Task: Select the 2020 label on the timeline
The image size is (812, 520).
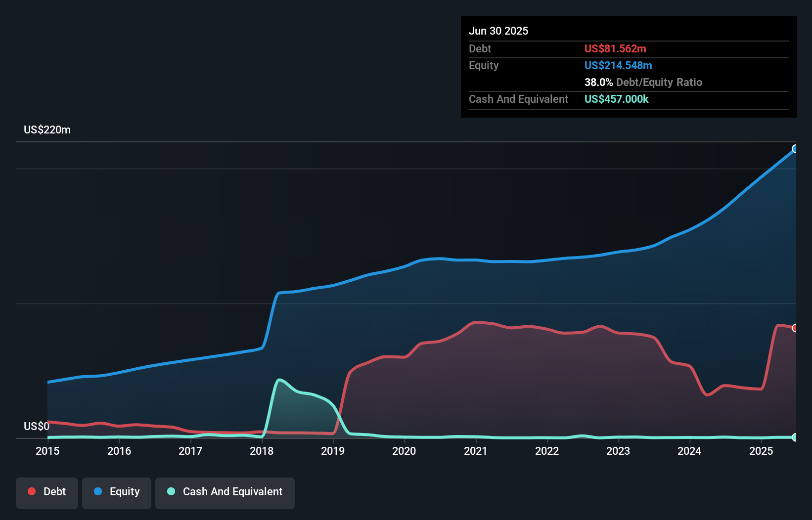Action: (404, 451)
